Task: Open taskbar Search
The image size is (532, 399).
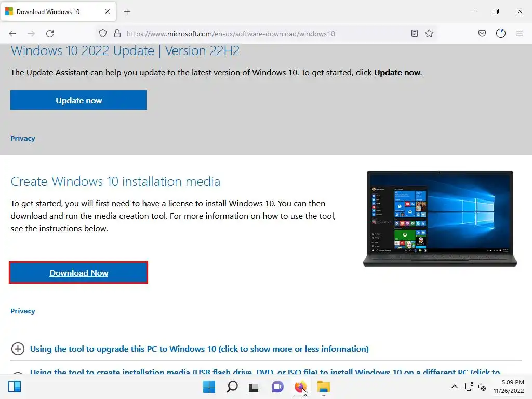Action: 232,387
